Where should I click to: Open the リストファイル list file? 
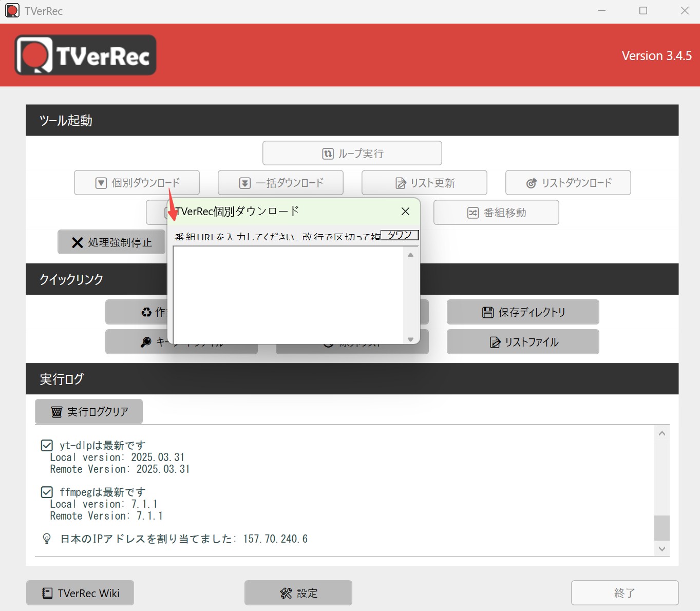pos(523,342)
